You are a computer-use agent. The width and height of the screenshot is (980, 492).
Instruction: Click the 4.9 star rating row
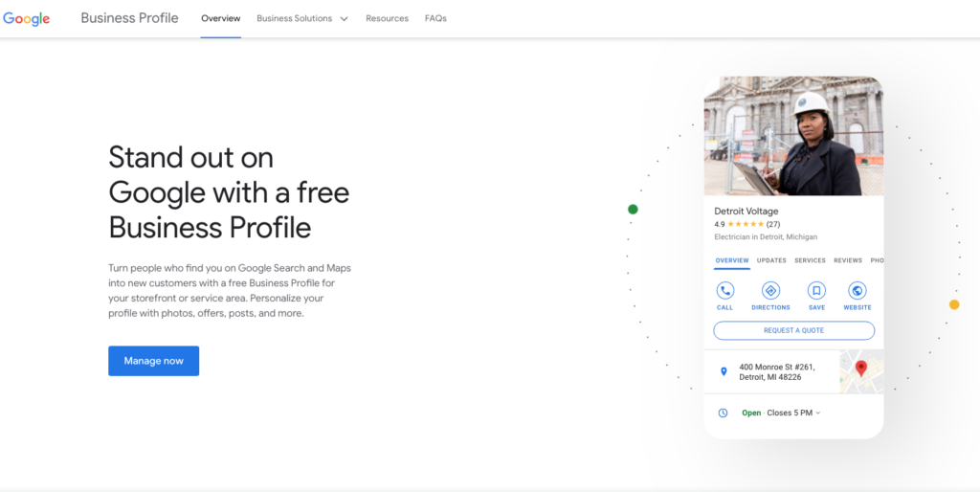pyautogui.click(x=746, y=224)
